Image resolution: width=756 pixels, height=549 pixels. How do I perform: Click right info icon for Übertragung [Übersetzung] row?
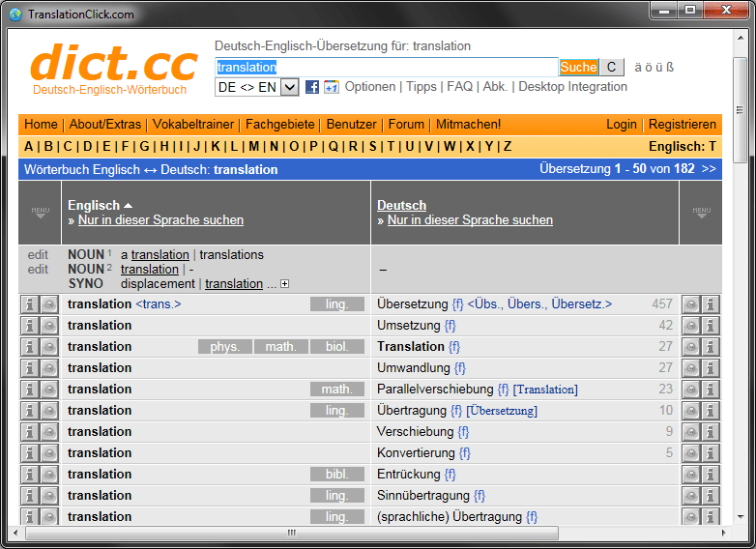(711, 411)
